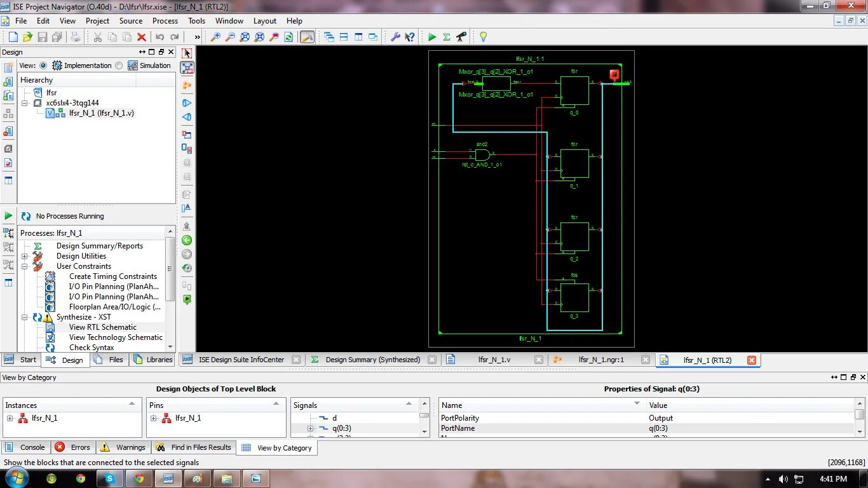
Task: Click the Open folder toolbar icon
Action: pyautogui.click(x=27, y=37)
